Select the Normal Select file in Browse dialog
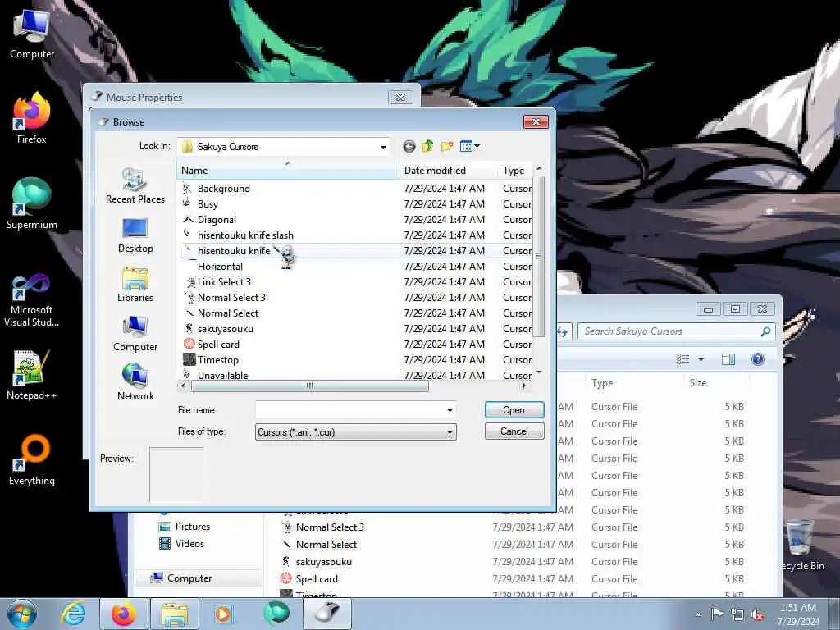The height and width of the screenshot is (630, 840). coord(356,313)
